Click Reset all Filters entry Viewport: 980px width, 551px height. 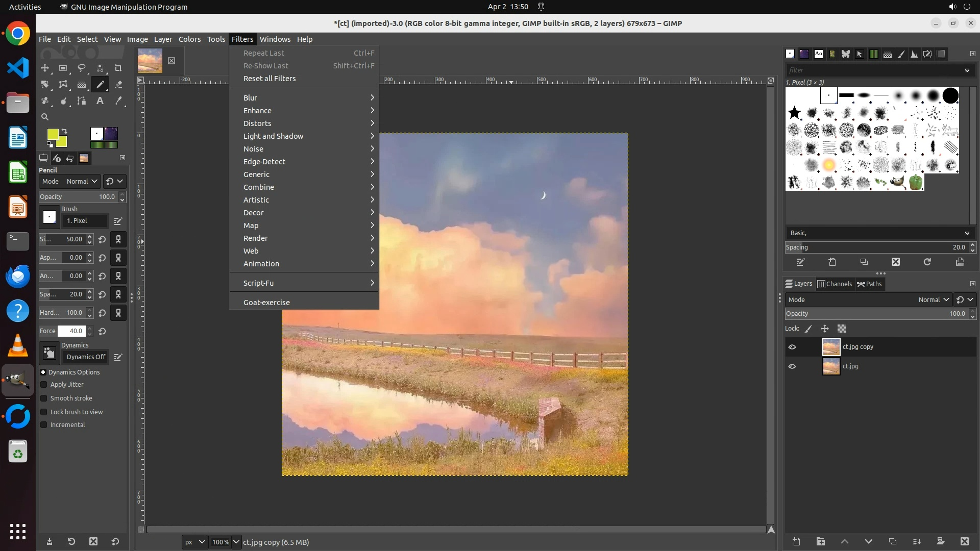269,79
